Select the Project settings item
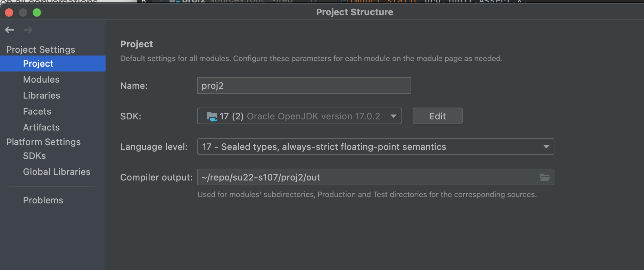Image resolution: width=644 pixels, height=270 pixels. click(38, 64)
